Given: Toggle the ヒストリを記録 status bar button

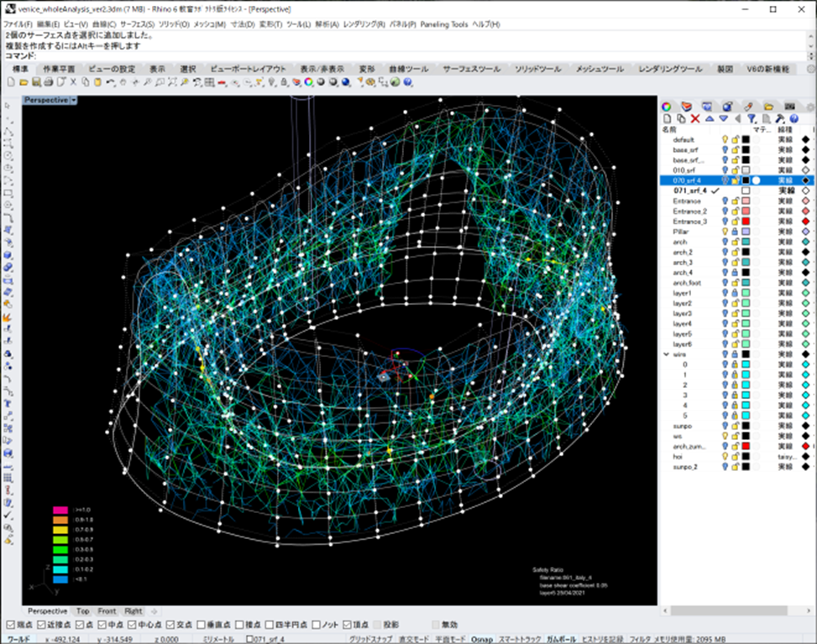Looking at the screenshot, I should click(x=602, y=639).
